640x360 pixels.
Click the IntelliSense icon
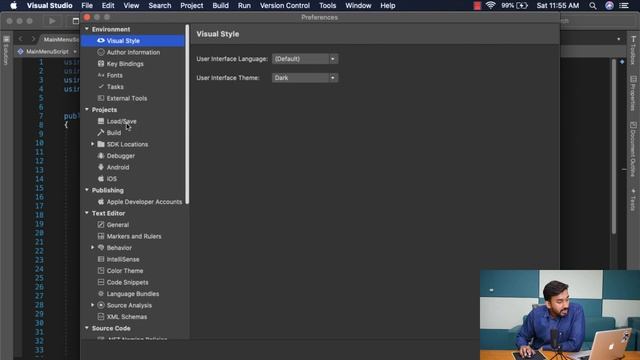(x=101, y=259)
